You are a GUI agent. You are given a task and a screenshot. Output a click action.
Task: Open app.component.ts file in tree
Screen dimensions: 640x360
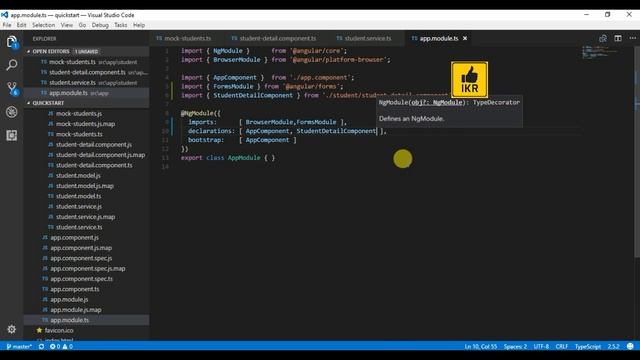87,289
